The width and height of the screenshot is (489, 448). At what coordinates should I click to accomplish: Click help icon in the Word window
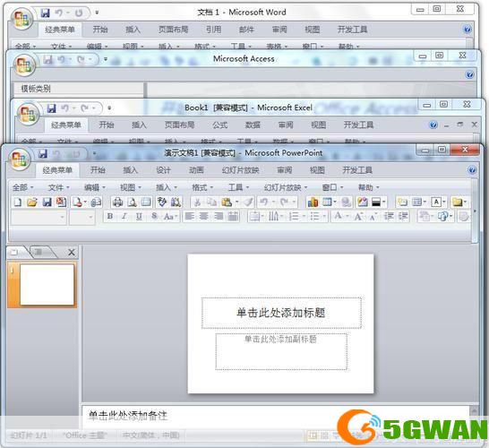tap(468, 30)
